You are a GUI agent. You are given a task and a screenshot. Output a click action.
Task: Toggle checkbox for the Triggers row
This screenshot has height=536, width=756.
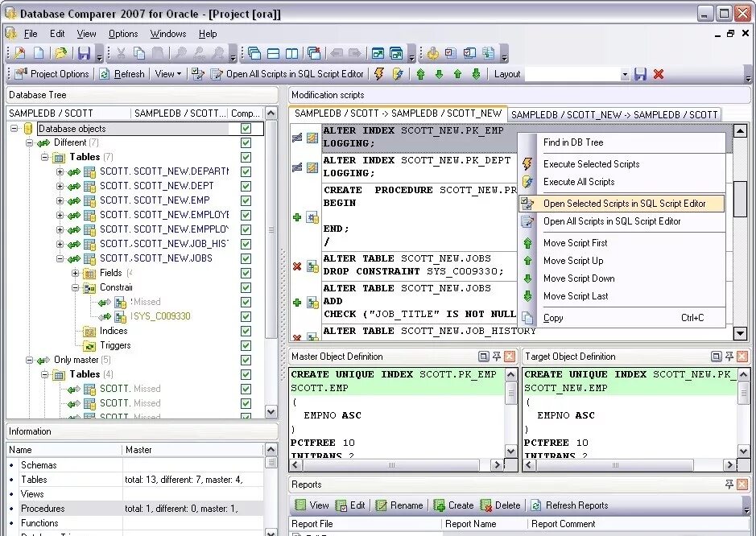tap(246, 345)
